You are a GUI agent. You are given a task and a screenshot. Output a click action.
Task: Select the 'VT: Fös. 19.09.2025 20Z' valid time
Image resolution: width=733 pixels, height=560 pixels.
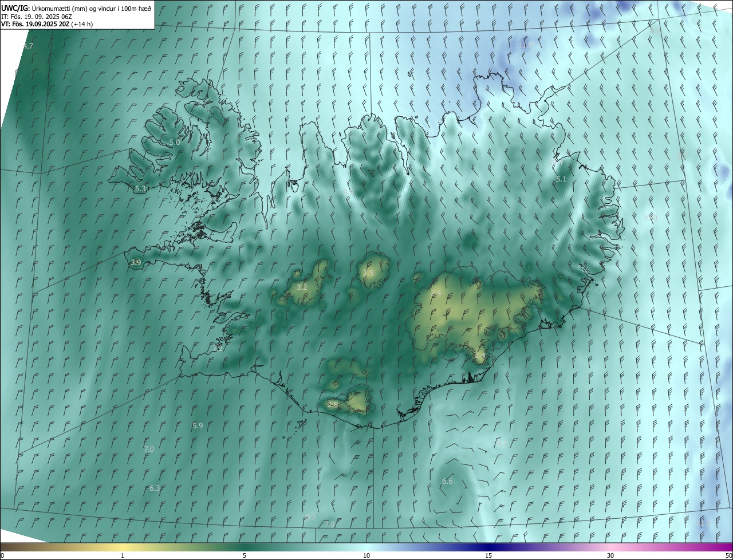(x=36, y=24)
